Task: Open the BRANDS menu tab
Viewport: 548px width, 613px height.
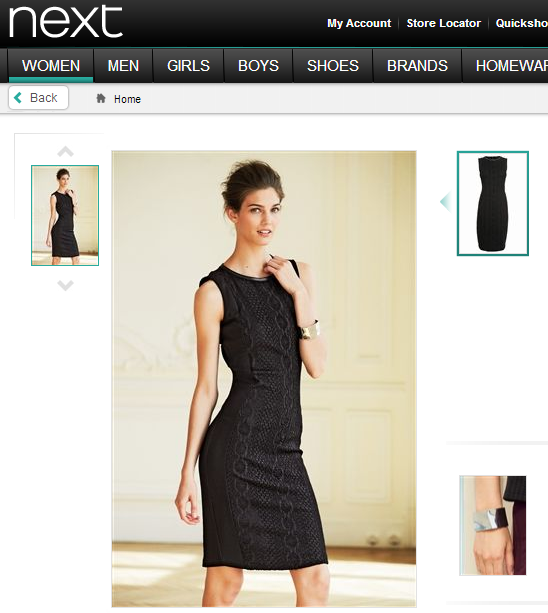Action: click(x=417, y=66)
